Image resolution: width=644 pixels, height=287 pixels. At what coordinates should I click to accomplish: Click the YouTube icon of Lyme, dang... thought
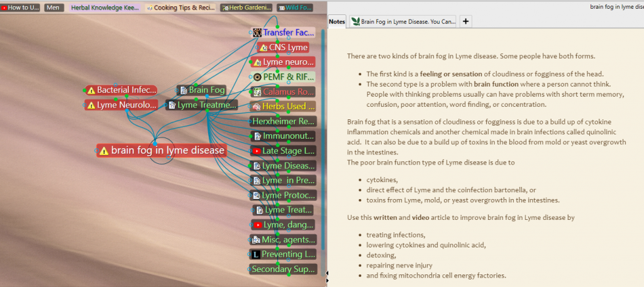coord(257,225)
